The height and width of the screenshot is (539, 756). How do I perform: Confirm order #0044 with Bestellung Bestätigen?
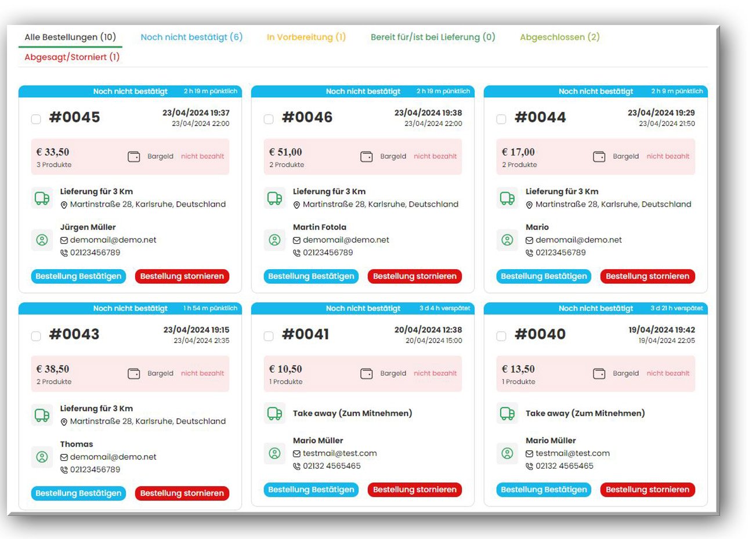544,277
